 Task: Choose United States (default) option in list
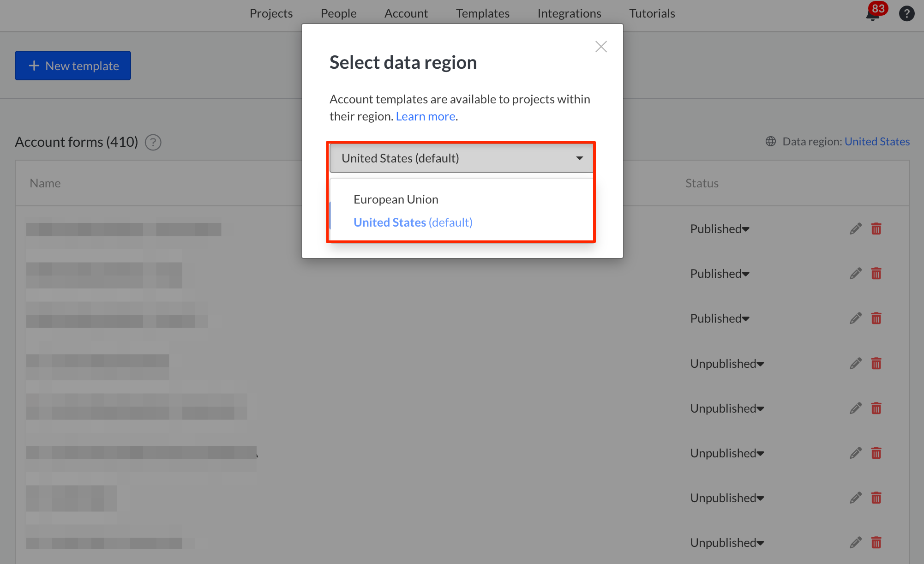(413, 222)
